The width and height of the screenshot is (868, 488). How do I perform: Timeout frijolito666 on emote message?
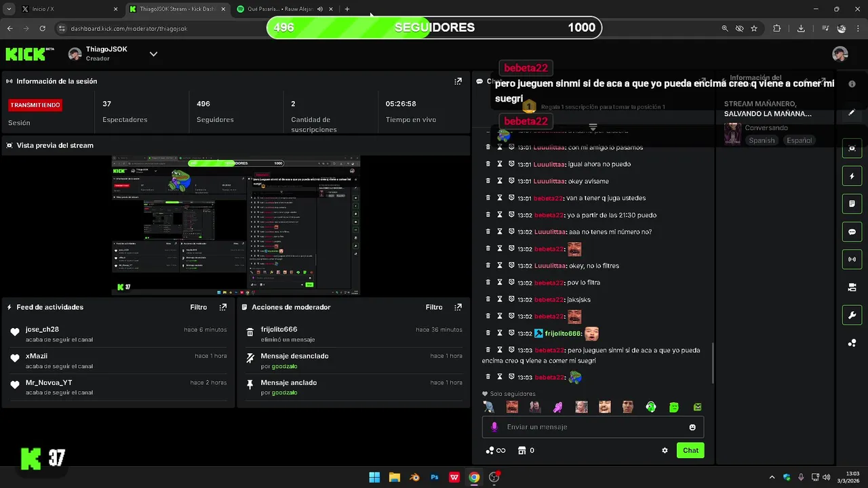(500, 333)
